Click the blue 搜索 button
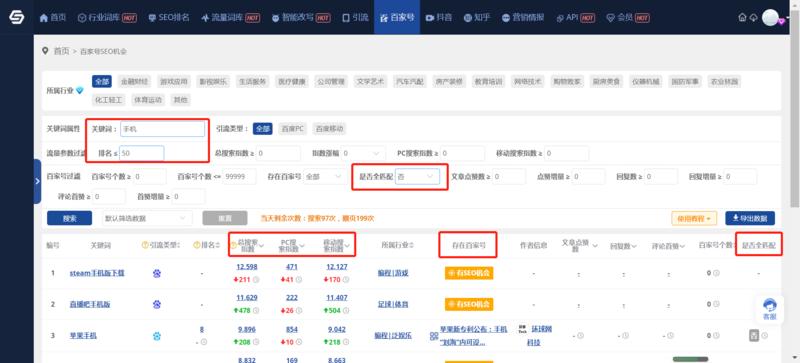Image resolution: width=800 pixels, height=363 pixels. tap(69, 219)
